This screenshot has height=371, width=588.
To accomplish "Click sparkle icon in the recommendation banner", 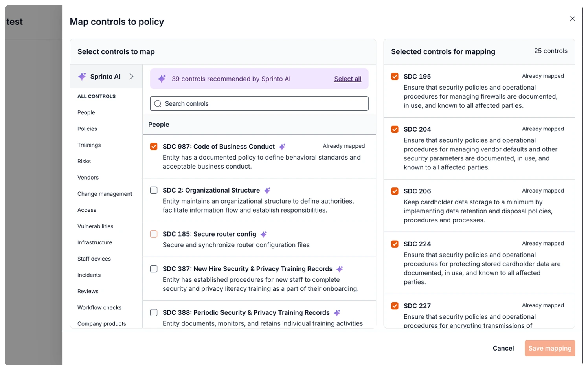I will point(162,79).
